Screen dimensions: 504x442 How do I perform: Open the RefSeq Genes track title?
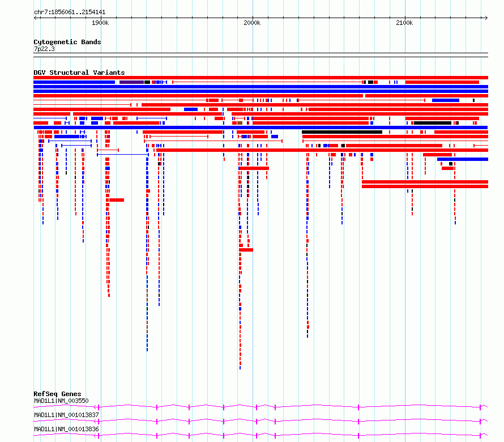tap(57, 394)
